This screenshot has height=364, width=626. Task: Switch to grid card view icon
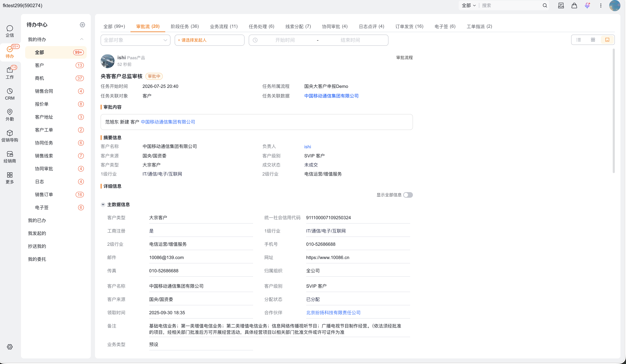tap(593, 40)
